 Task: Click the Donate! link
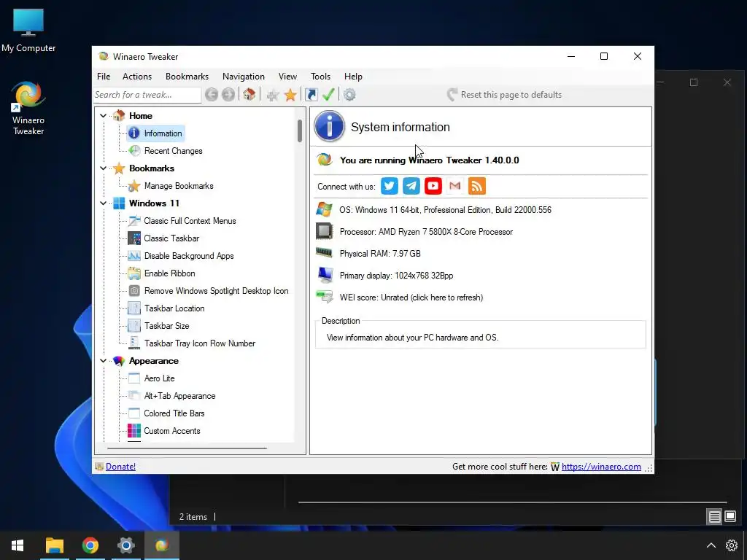pyautogui.click(x=120, y=467)
